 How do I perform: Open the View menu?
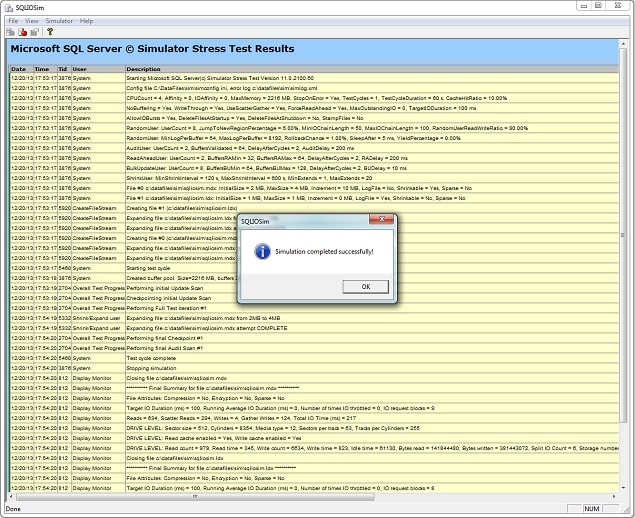click(x=31, y=21)
